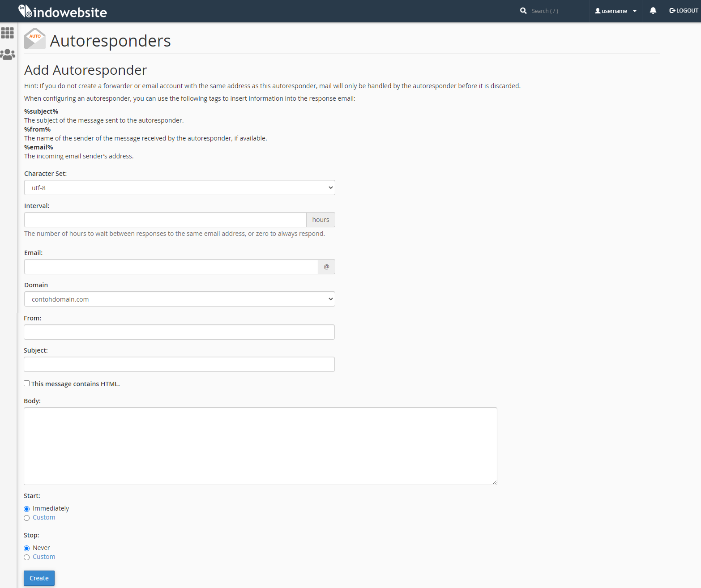
Task: Open the grid apps icon in sidebar
Action: pyautogui.click(x=8, y=33)
